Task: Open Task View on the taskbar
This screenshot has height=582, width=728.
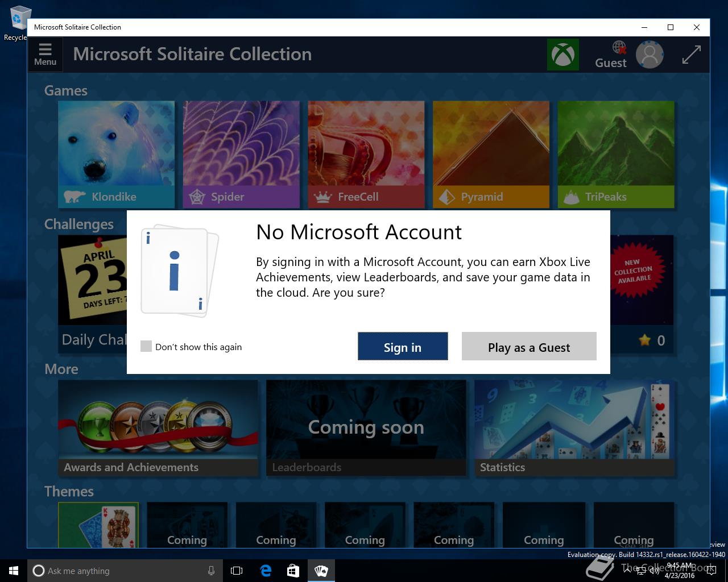Action: 237,571
